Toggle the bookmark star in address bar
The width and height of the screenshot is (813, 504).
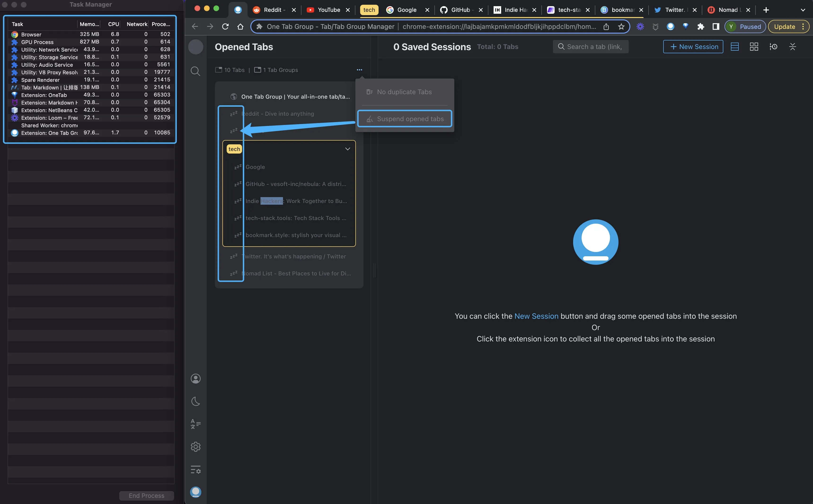pyautogui.click(x=621, y=27)
